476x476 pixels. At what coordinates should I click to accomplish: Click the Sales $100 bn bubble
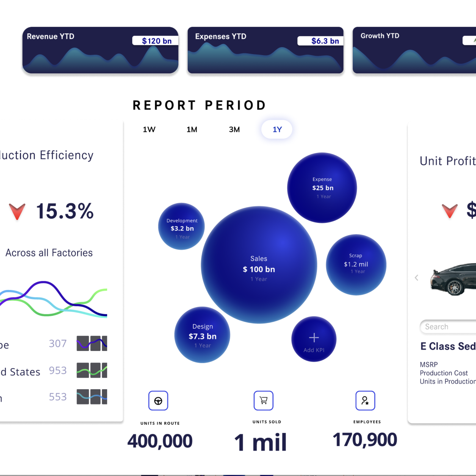pos(259,265)
